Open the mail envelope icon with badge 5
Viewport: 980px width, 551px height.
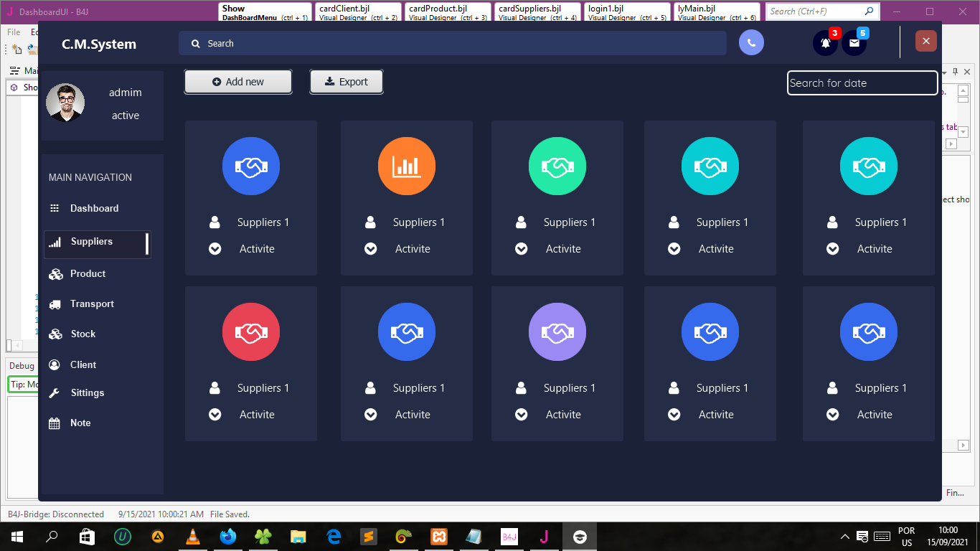pos(854,43)
